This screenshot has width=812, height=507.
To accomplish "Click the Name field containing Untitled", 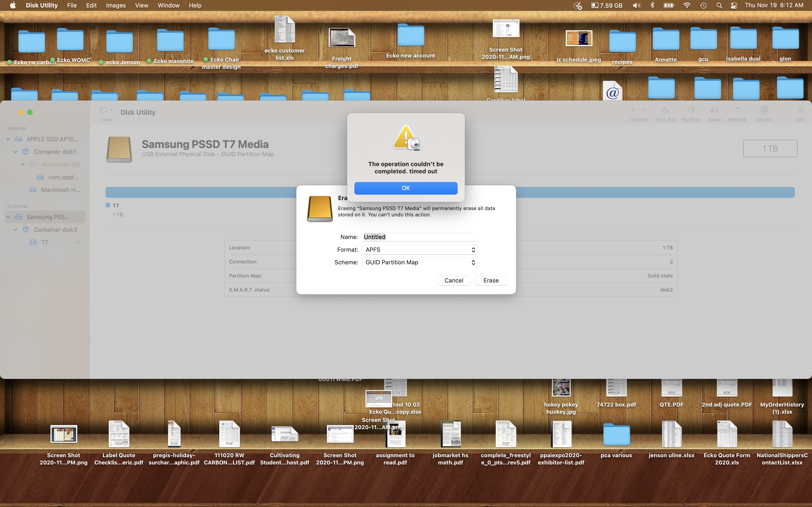I will pos(419,237).
